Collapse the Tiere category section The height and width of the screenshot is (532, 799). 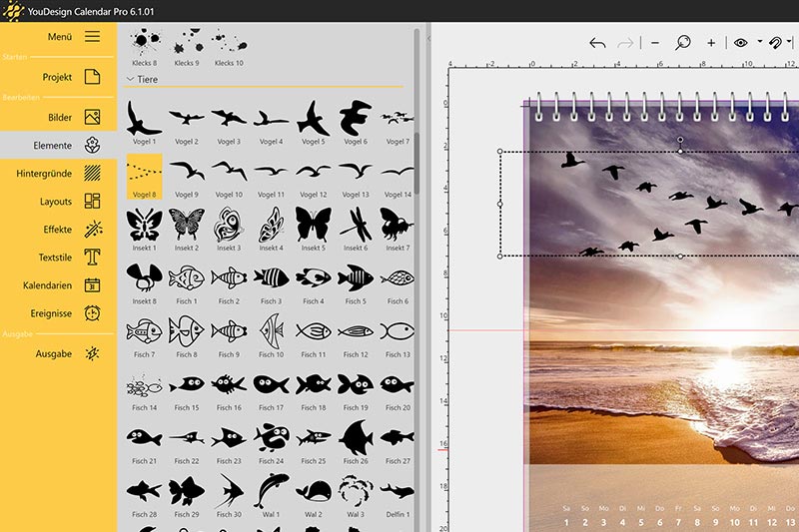tap(130, 78)
